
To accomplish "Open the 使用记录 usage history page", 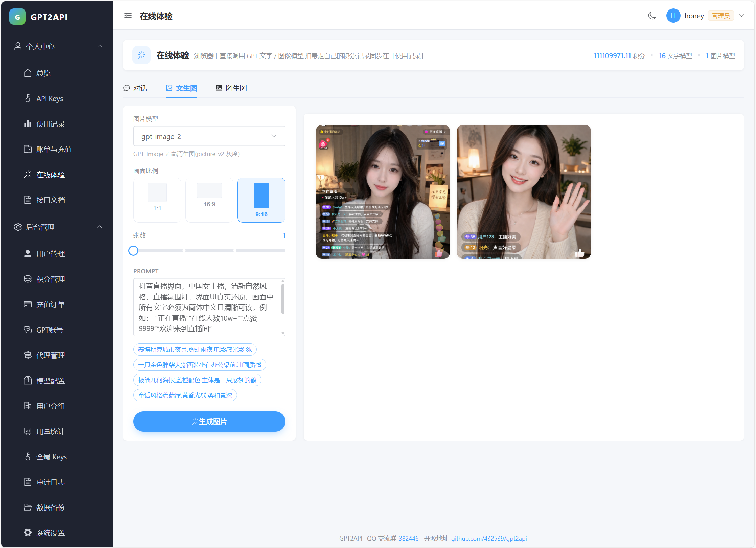I will click(x=50, y=124).
